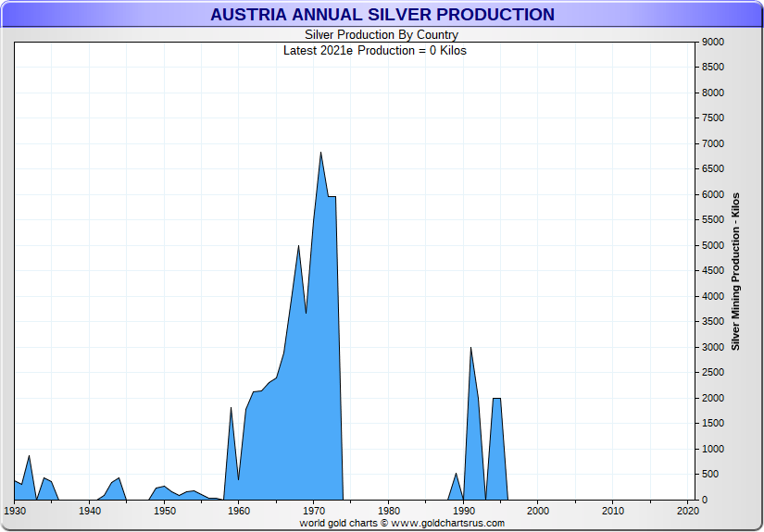Click the 1968 peak at 5000 kilos
The height and width of the screenshot is (532, 764).
[x=299, y=246]
